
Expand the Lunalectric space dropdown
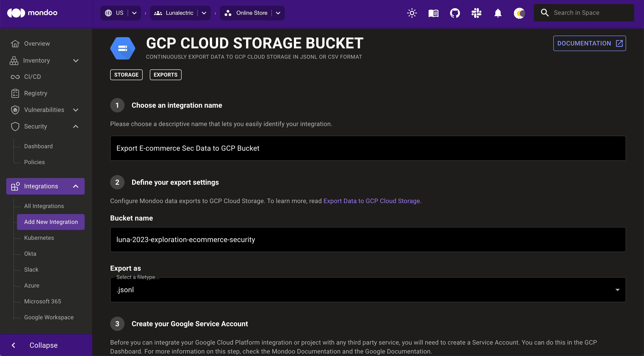[x=204, y=13]
